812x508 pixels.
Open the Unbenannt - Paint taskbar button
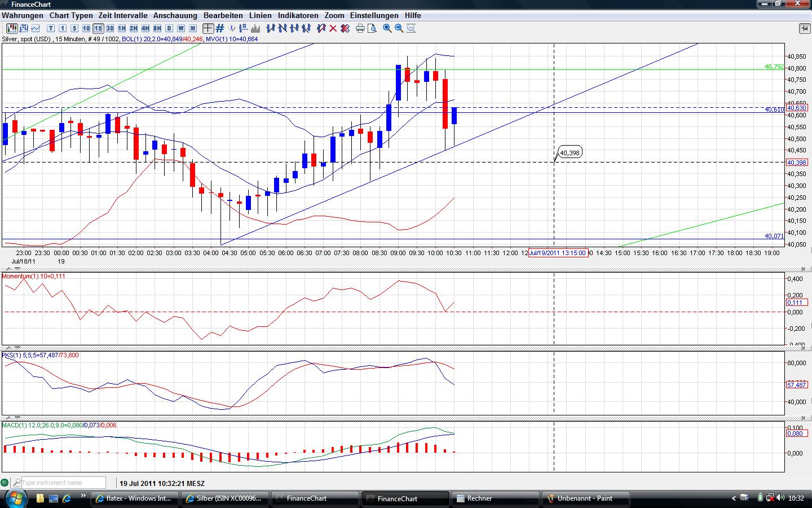tap(586, 498)
